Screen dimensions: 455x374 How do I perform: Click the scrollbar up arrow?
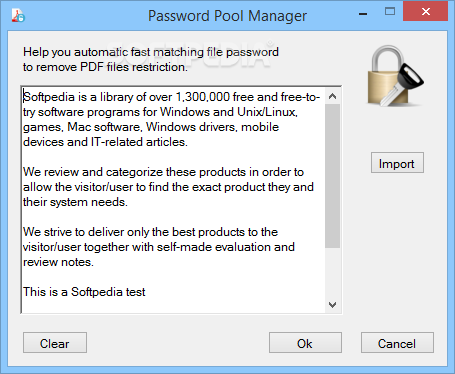[332, 97]
